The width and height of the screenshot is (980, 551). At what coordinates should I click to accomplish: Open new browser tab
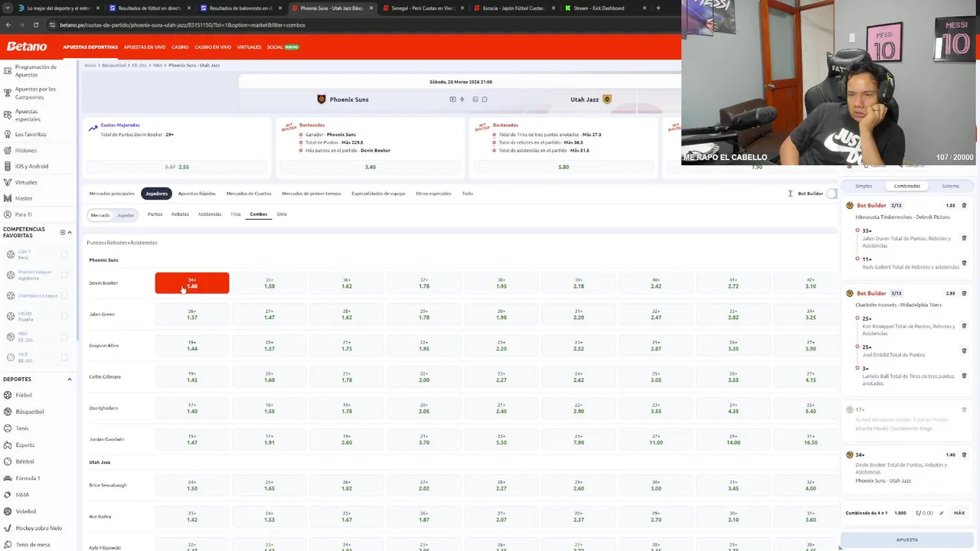[x=658, y=8]
